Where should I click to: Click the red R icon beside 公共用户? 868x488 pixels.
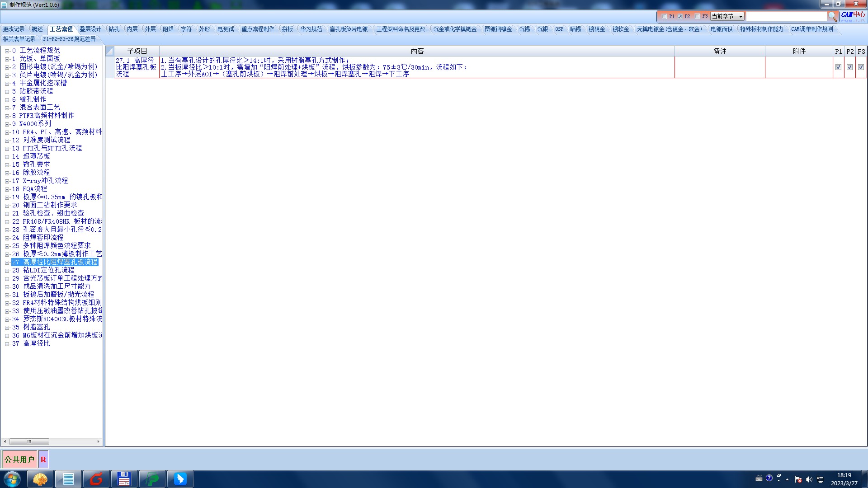(43, 460)
